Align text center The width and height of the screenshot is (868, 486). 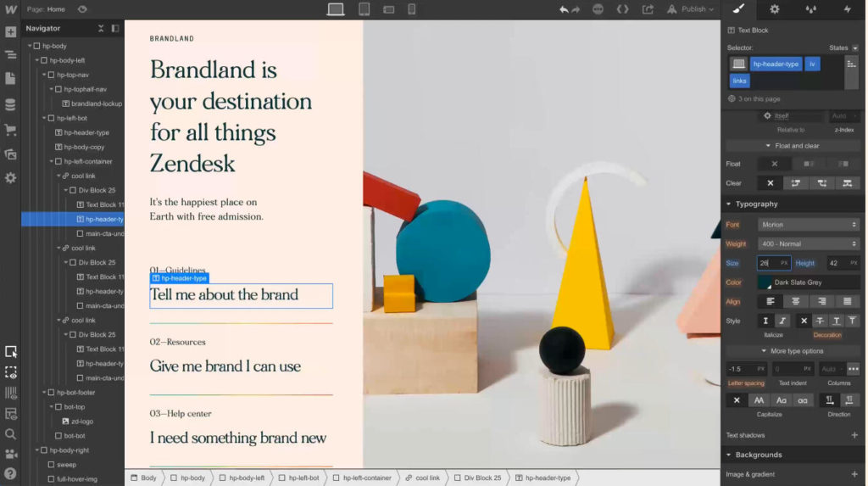pyautogui.click(x=795, y=301)
